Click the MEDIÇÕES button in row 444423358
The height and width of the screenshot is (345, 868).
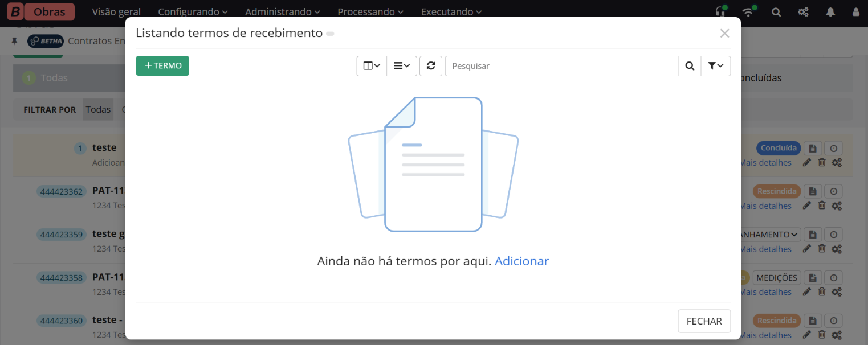point(777,278)
